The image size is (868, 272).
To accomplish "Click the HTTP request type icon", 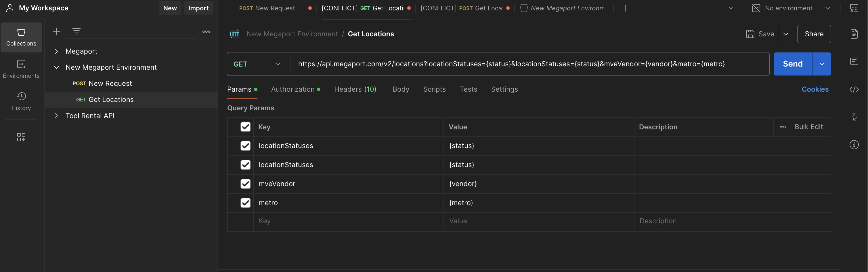I will (x=234, y=34).
